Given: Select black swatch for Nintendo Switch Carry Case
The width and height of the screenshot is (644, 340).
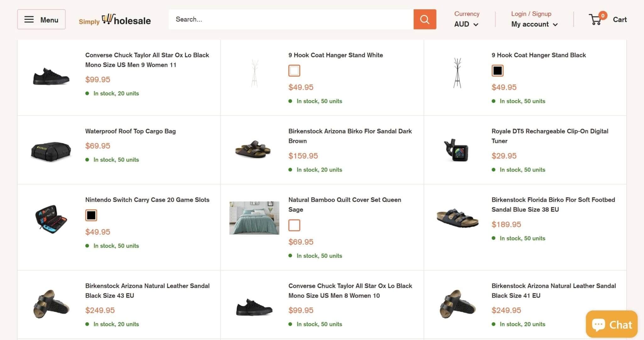Looking at the screenshot, I should (91, 215).
